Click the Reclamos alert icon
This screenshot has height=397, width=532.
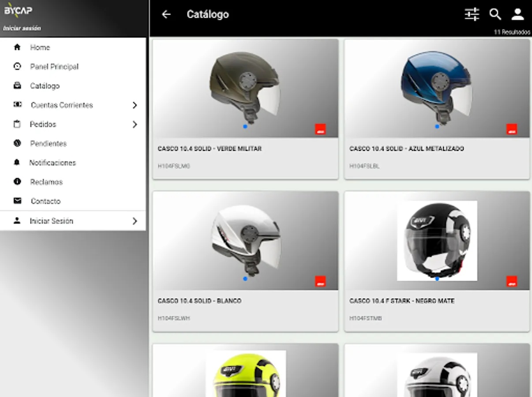click(17, 181)
